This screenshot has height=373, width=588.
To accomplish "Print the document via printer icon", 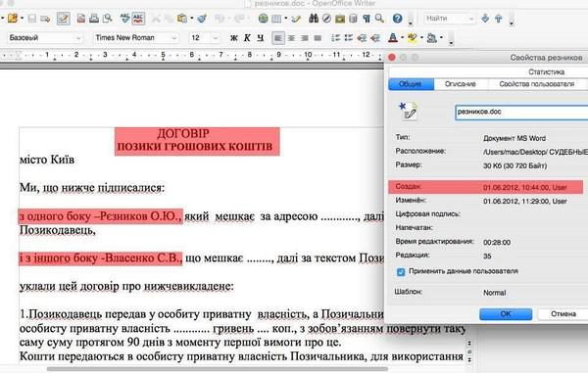I will [x=94, y=19].
